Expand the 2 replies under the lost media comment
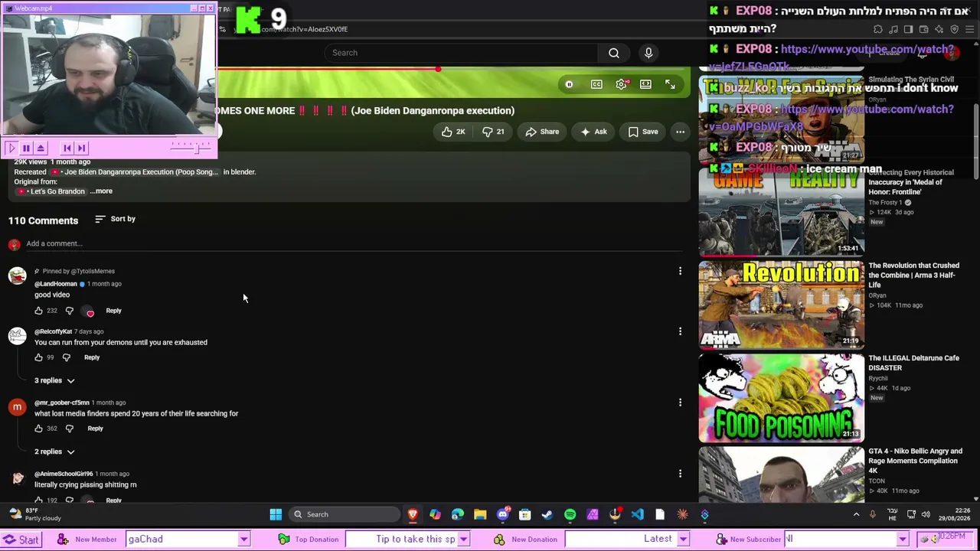The height and width of the screenshot is (551, 980). tap(54, 452)
